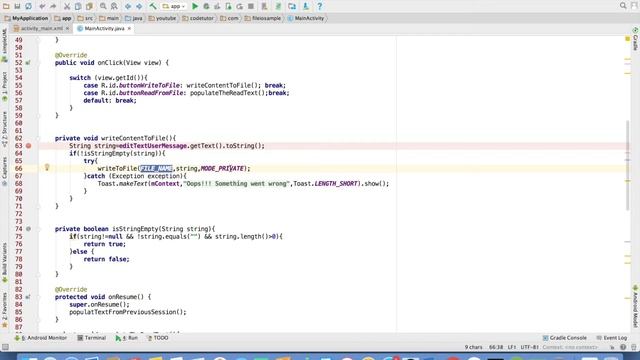Navigate back with the left arrow icon

128,6
